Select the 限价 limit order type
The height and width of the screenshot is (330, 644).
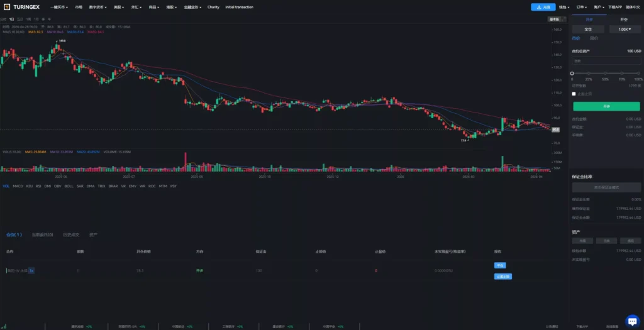(x=594, y=38)
